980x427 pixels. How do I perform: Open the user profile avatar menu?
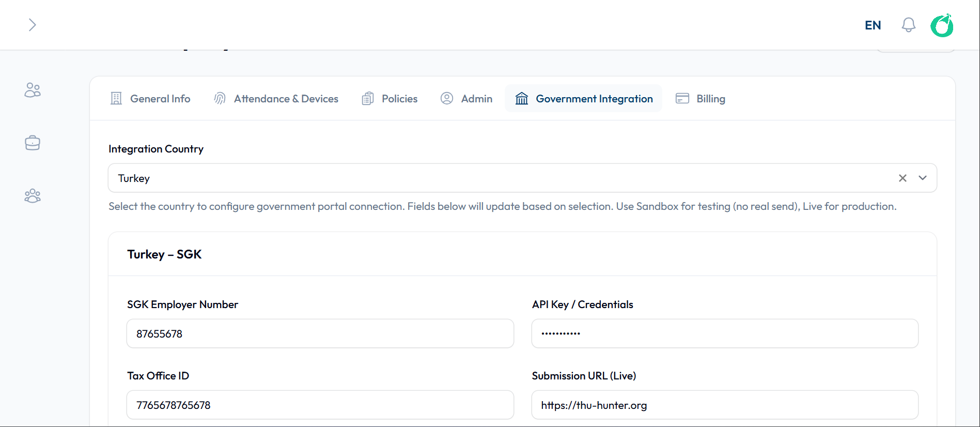(942, 25)
